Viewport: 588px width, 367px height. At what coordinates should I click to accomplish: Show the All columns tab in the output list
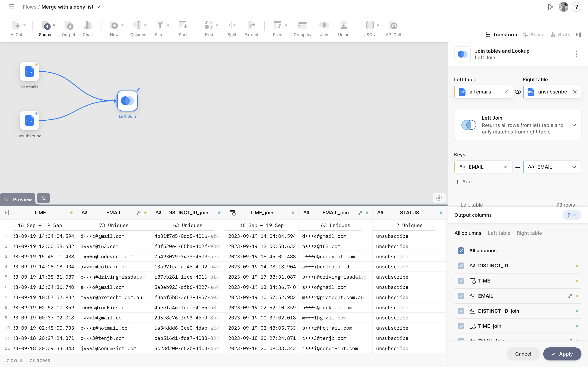point(468,233)
